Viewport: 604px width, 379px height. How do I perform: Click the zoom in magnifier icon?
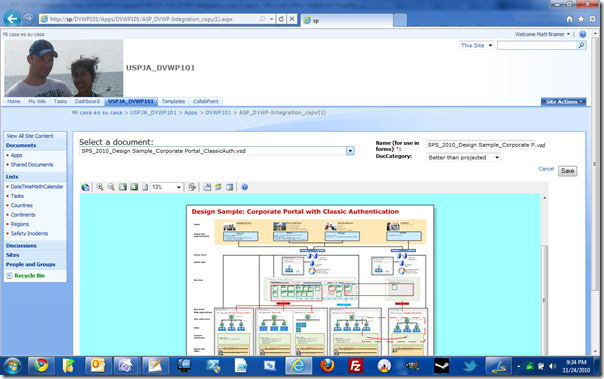(x=100, y=187)
